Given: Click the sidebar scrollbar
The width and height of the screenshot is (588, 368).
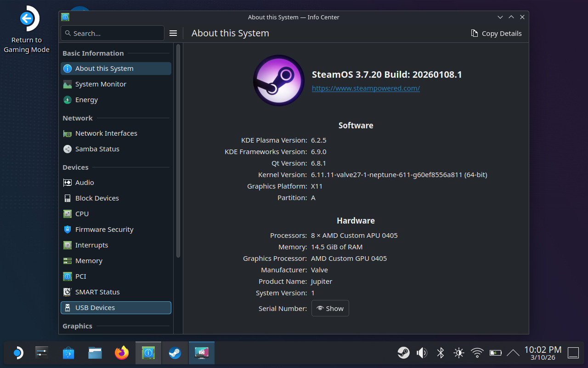Looking at the screenshot, I should click(x=178, y=151).
